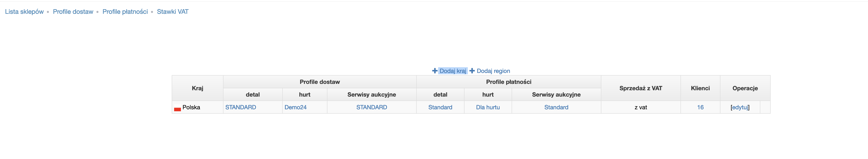Open the Demo24 wholesale delivery profile
This screenshot has width=868, height=159.
click(x=295, y=107)
